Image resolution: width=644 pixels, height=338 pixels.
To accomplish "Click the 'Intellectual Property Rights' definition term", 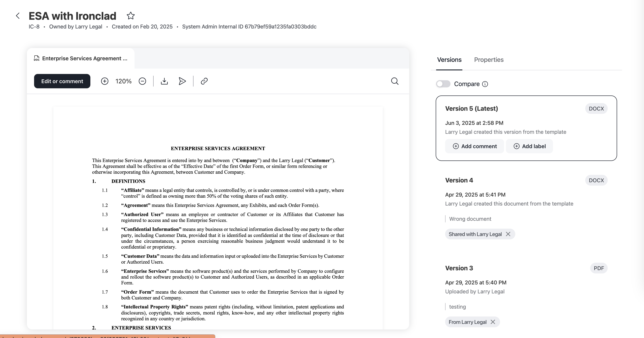I will coord(154,307).
